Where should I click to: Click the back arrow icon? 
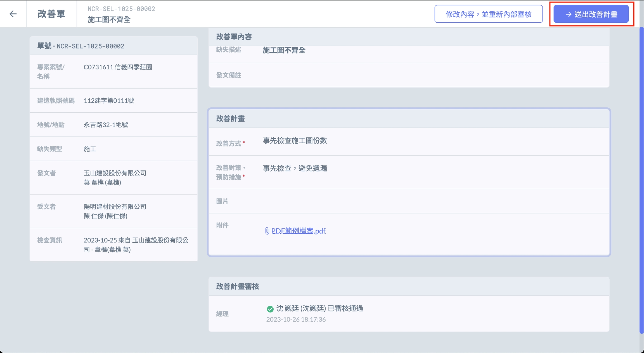pos(13,14)
